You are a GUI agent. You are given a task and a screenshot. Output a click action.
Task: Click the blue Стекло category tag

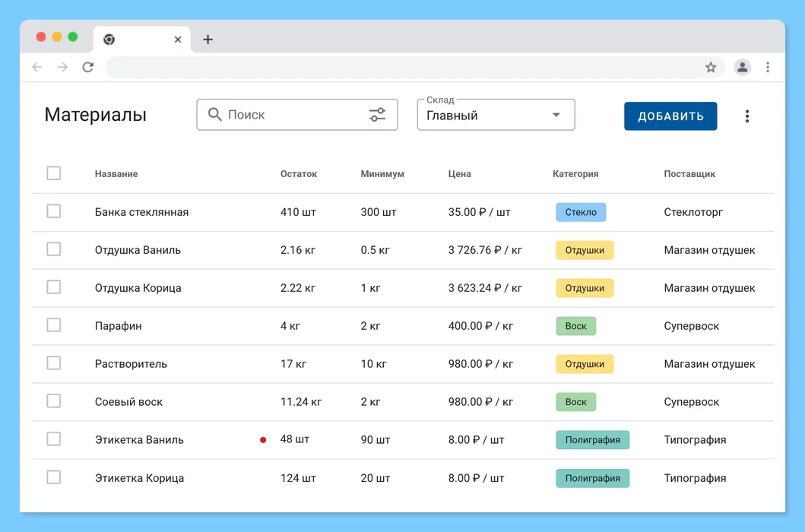[x=581, y=212]
